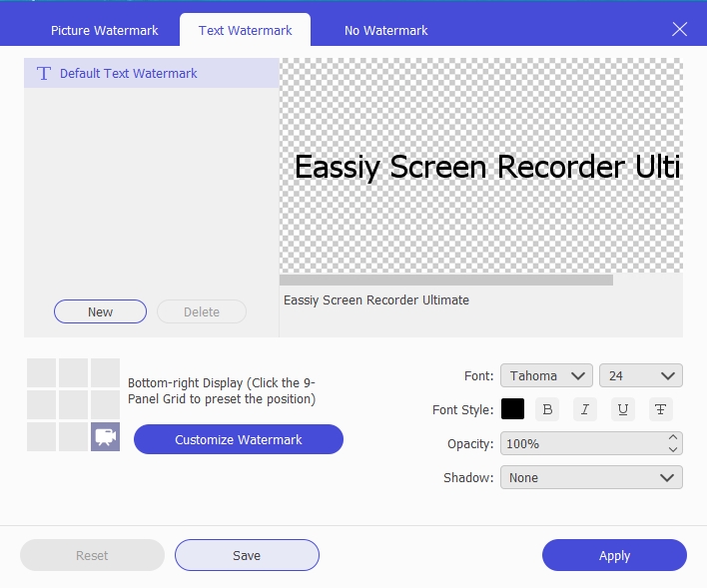
Task: Open the font size 24 dropdown
Action: tap(641, 375)
